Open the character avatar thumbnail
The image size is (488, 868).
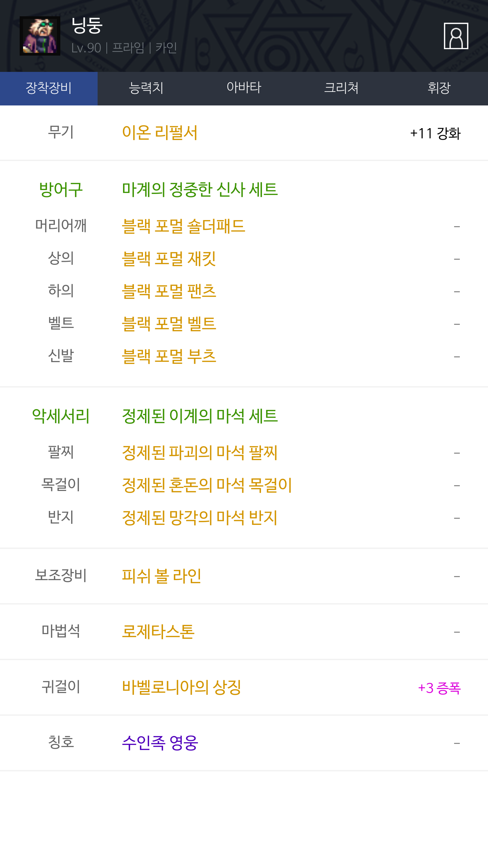tap(40, 36)
